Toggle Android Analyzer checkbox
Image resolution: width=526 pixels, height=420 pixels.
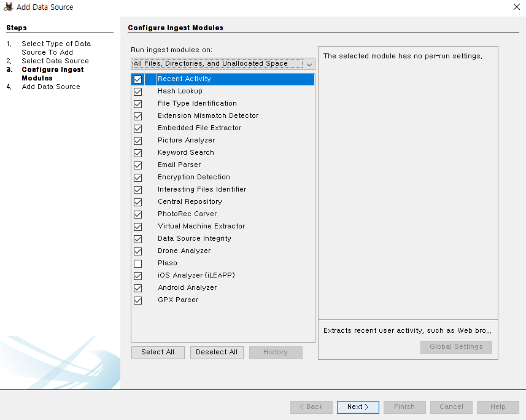click(x=138, y=288)
